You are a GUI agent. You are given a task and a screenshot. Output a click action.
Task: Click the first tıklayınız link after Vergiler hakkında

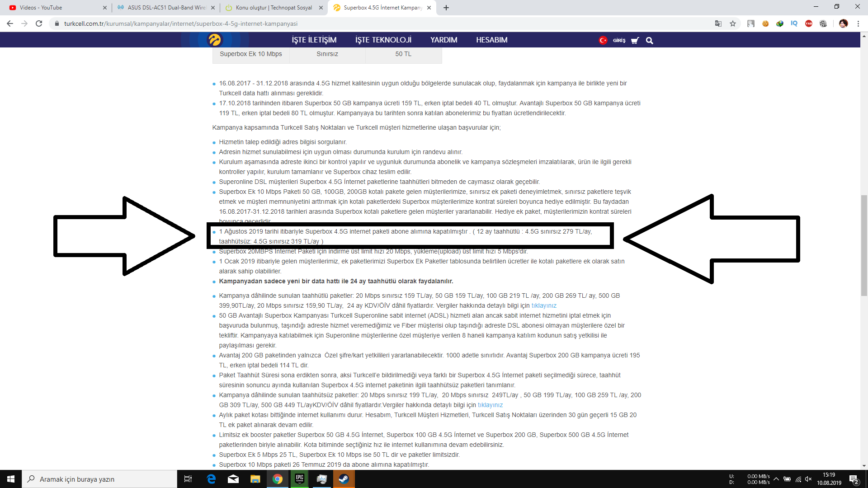click(544, 306)
